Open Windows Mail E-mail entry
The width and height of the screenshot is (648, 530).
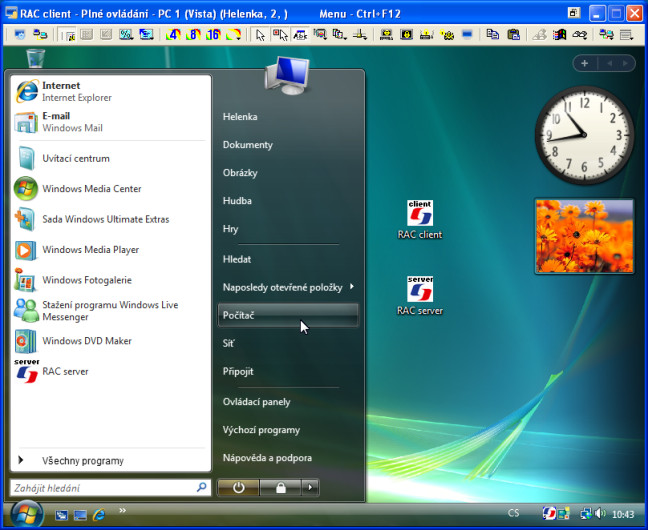click(x=110, y=122)
